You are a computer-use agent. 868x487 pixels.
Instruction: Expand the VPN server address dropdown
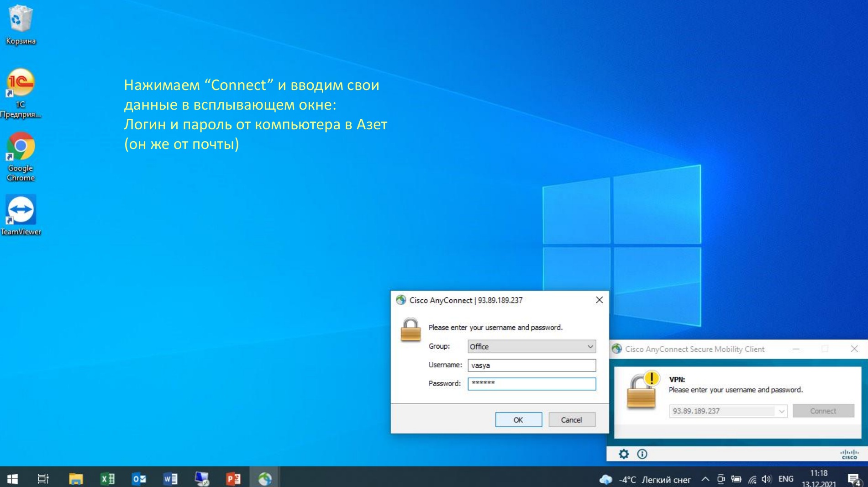coord(781,411)
